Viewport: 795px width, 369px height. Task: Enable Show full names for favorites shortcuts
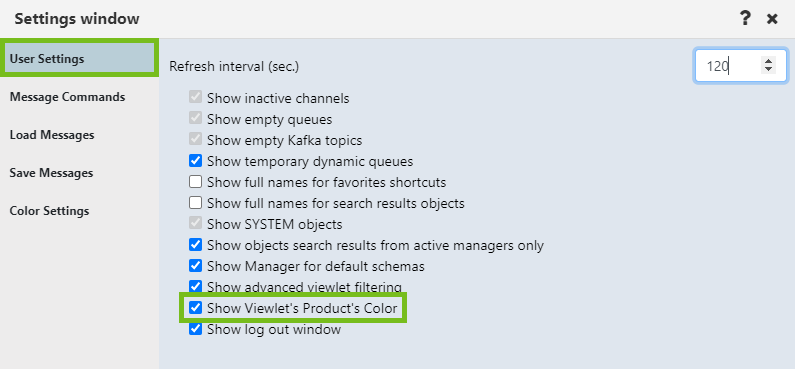click(195, 182)
